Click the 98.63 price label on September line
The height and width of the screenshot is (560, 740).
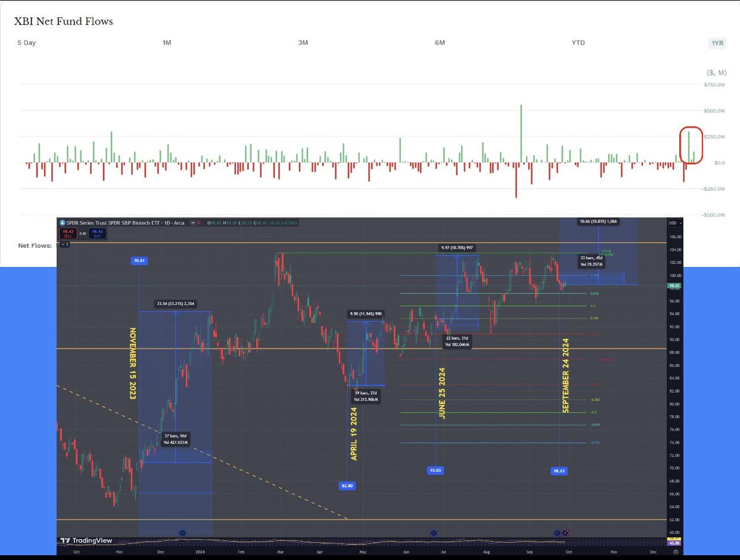559,471
